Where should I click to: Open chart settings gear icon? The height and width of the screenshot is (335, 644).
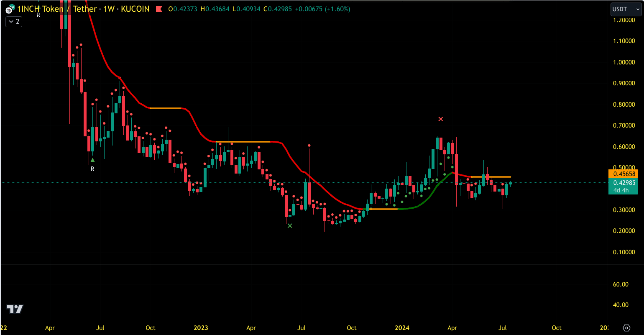(626, 327)
